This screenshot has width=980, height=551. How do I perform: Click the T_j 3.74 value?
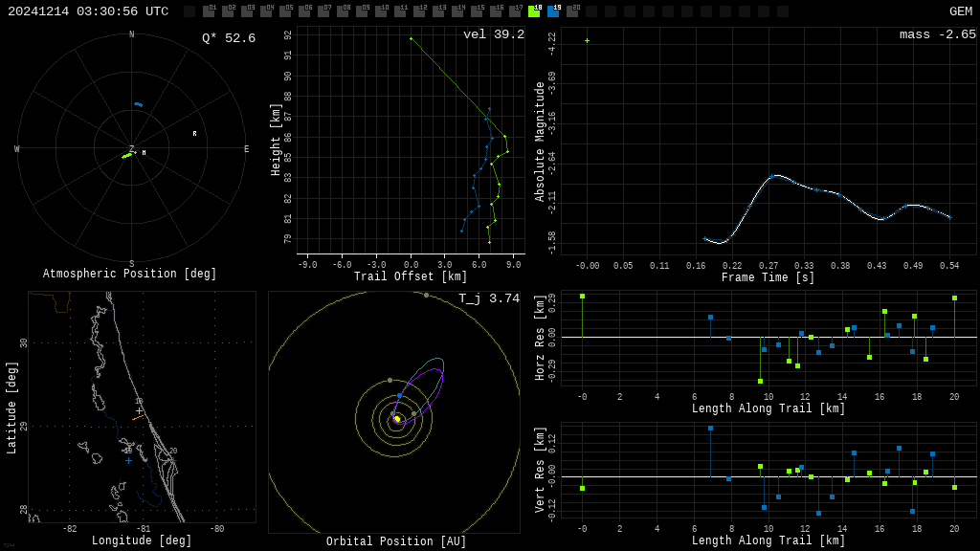488,298
